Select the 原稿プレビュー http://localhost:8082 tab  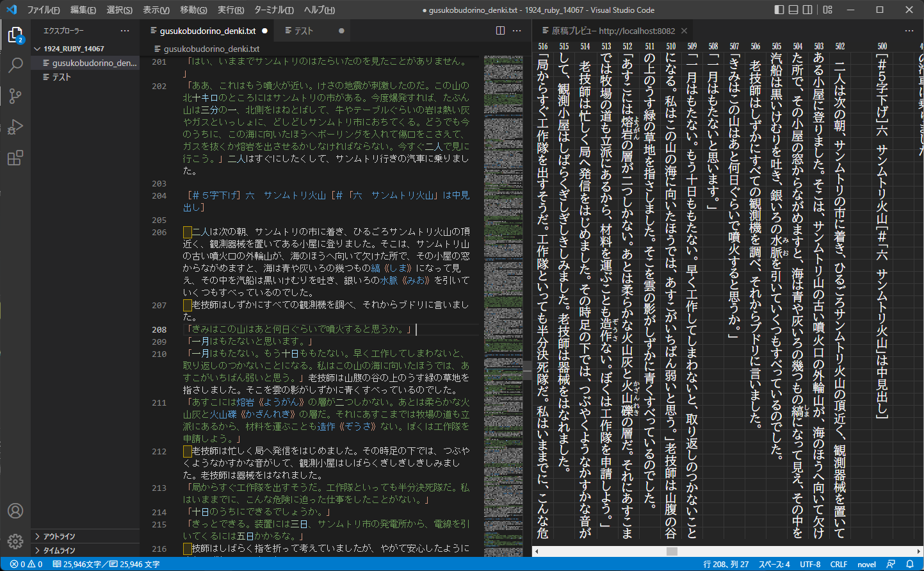613,31
